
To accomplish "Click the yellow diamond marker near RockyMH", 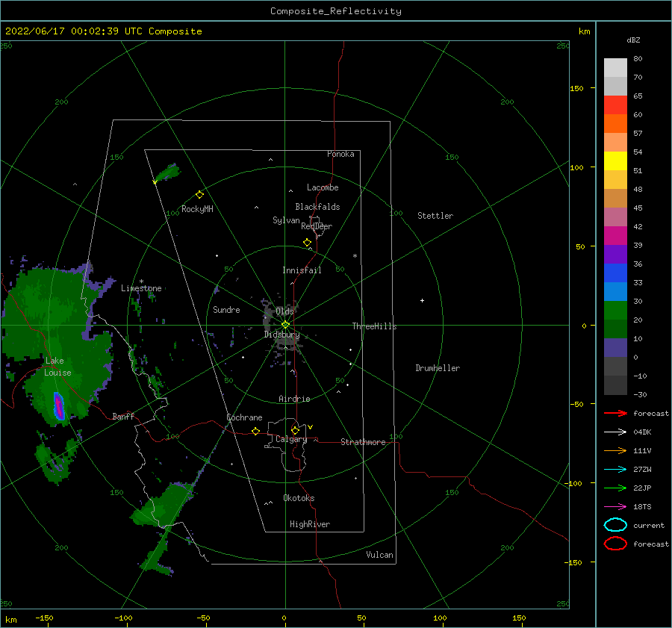I will (199, 195).
